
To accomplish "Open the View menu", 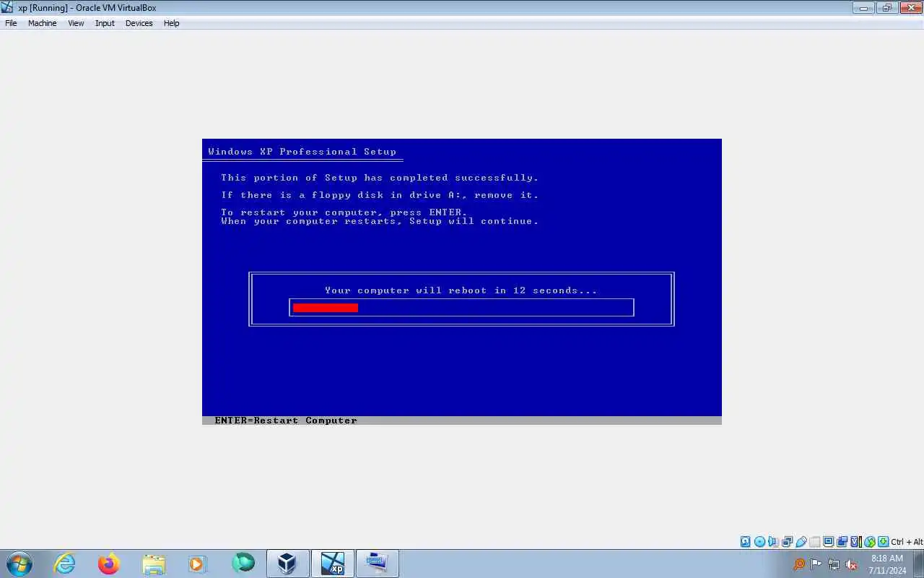I will pos(76,23).
